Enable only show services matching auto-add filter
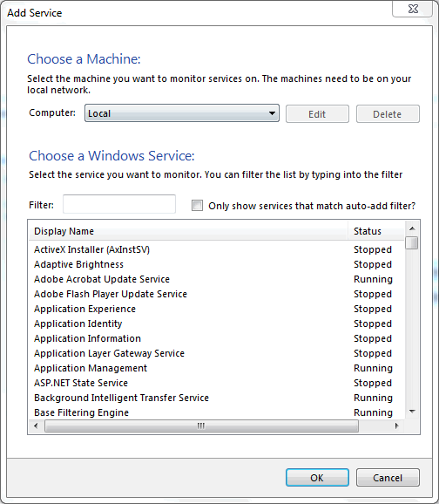This screenshot has width=439, height=504. click(x=197, y=206)
